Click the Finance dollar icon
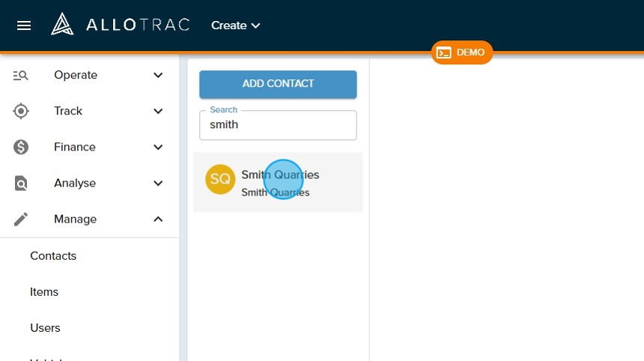The height and width of the screenshot is (361, 644). click(x=21, y=147)
